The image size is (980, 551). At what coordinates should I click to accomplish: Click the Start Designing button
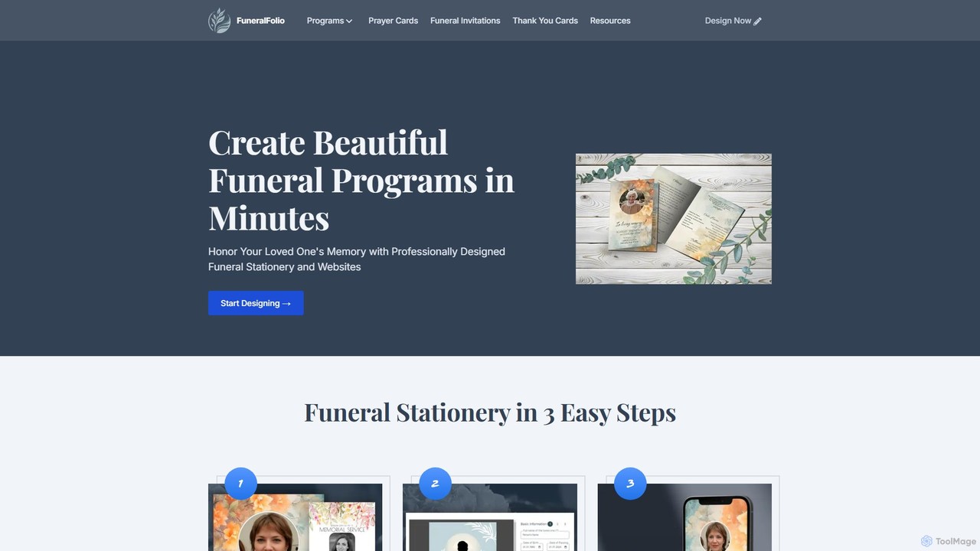tap(256, 303)
